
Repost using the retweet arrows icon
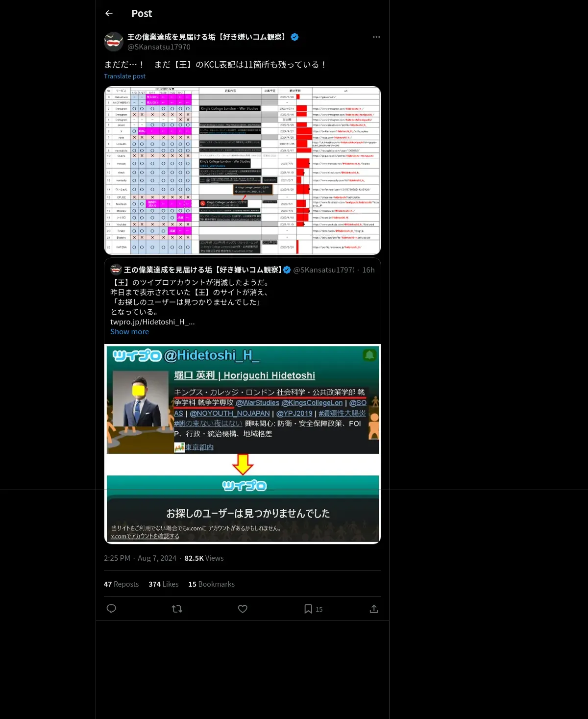pos(177,609)
